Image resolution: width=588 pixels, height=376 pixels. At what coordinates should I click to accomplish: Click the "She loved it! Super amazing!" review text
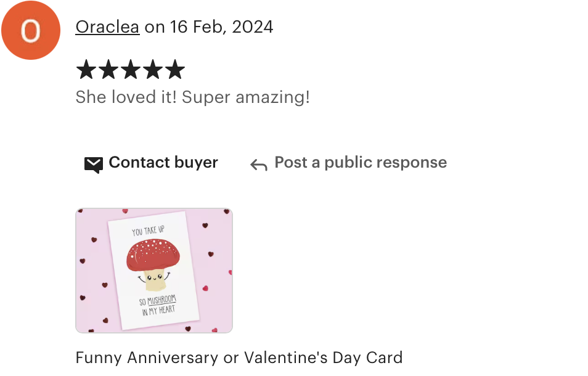pos(193,97)
